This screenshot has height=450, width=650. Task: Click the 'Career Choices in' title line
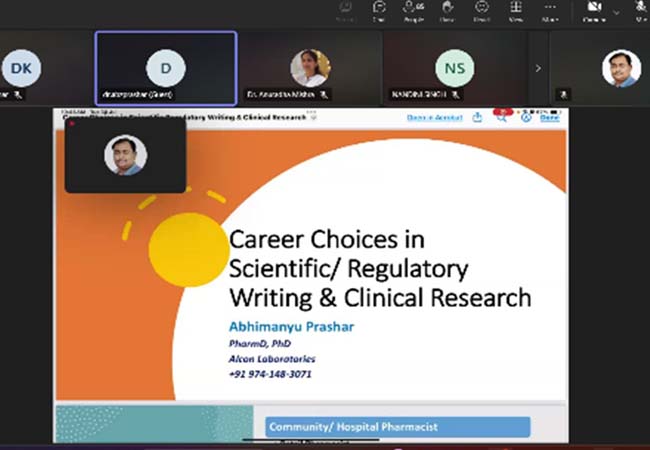(327, 240)
